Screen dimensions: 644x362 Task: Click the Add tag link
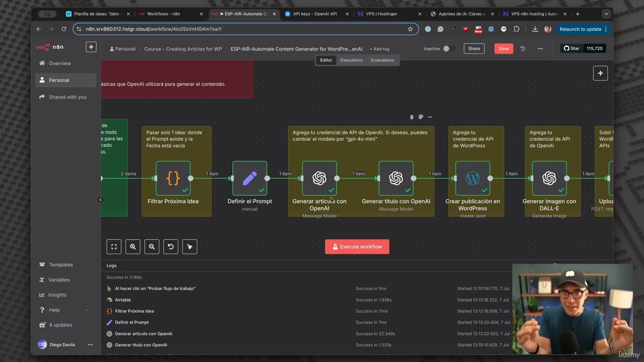tap(379, 49)
